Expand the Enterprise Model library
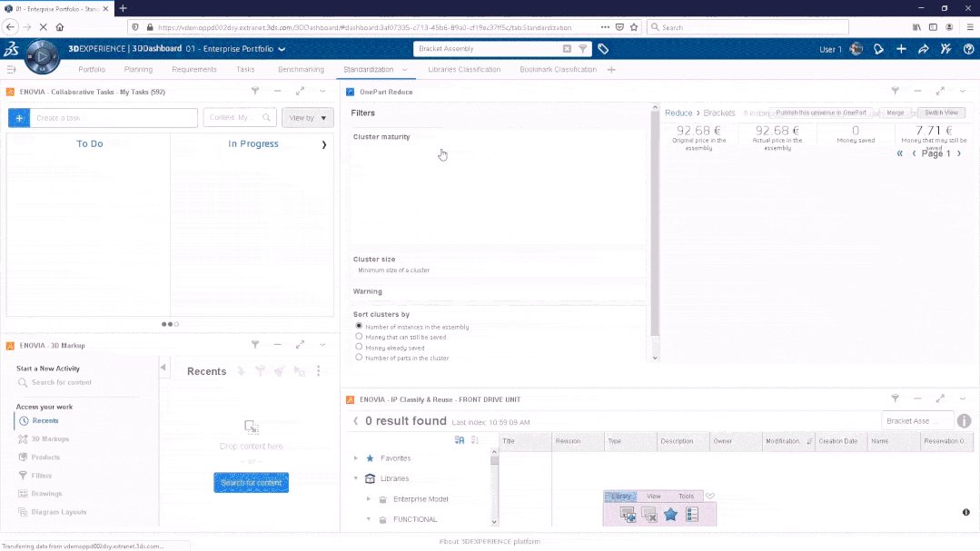 click(369, 499)
